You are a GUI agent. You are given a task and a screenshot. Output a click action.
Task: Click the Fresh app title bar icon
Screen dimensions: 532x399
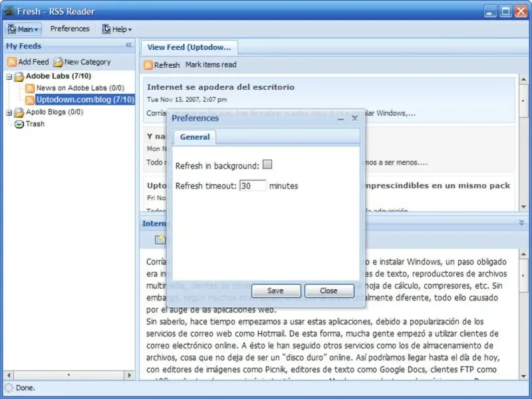(9, 11)
